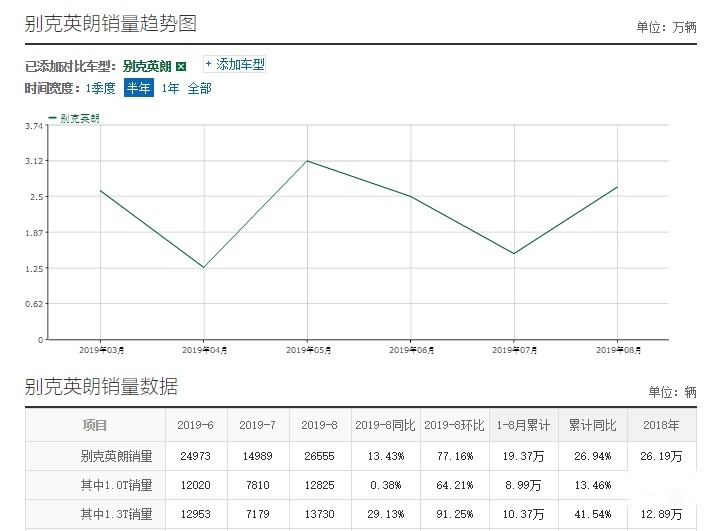Click the 7810 cell
The image size is (719, 531).
click(257, 485)
